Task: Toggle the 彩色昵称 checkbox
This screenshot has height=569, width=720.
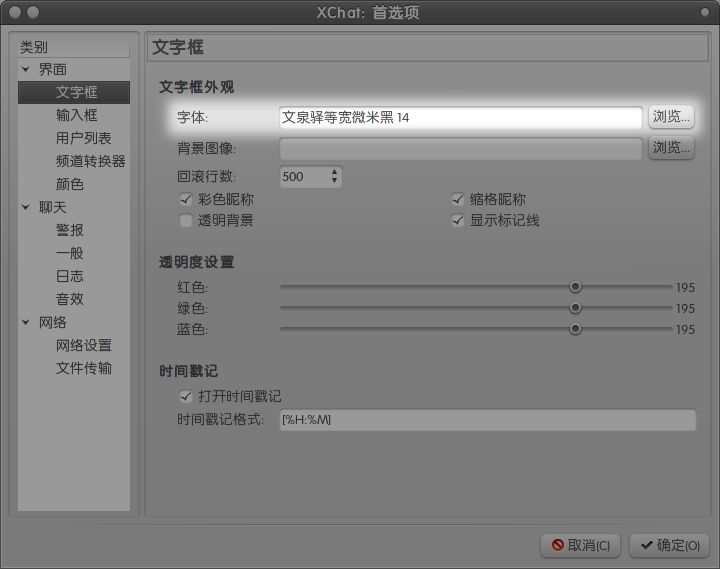Action: pyautogui.click(x=186, y=199)
